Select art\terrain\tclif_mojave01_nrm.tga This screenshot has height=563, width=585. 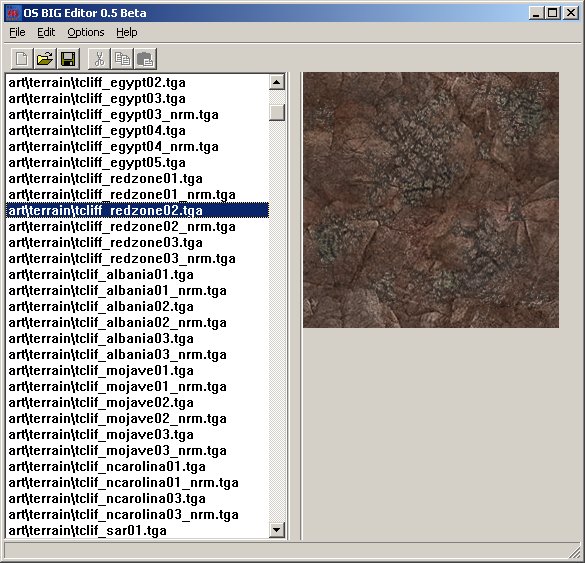point(137,387)
